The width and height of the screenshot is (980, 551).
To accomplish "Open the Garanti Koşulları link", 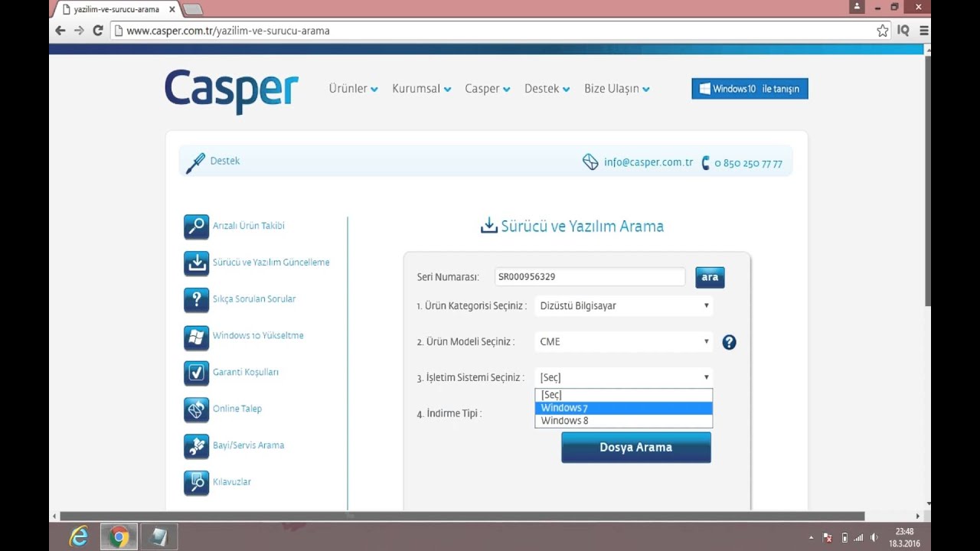I will [246, 373].
